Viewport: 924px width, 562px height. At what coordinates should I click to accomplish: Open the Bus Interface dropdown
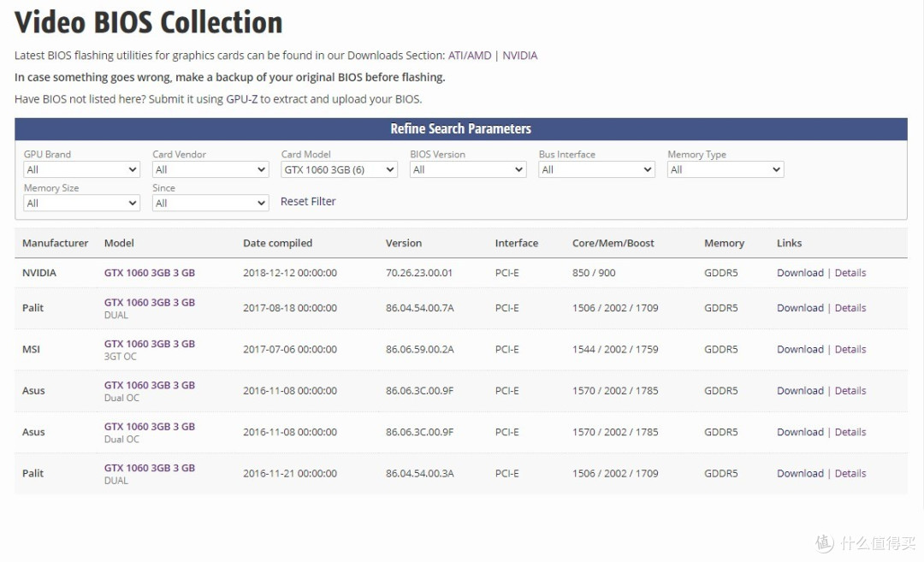coord(596,169)
